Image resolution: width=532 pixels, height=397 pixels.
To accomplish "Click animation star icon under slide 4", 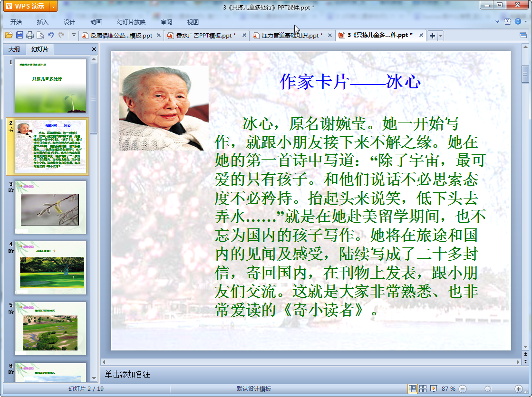I will click(x=11, y=251).
